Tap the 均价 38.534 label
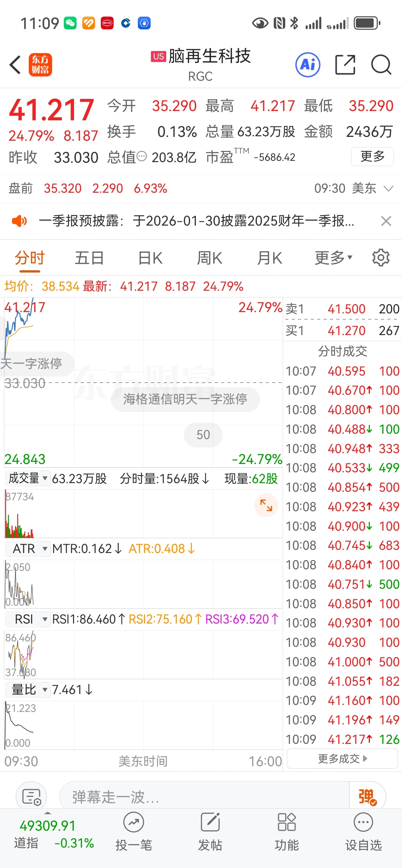 (42, 287)
